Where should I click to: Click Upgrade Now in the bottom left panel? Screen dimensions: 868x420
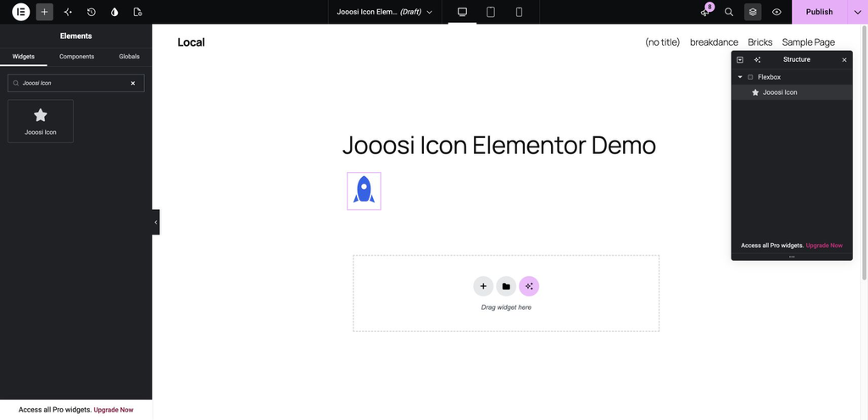[114, 410]
